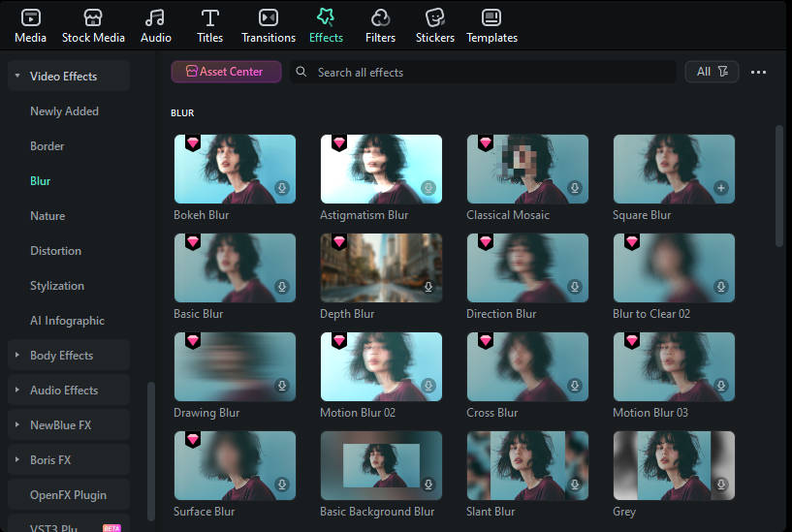
Task: Select Newly Added in sidebar
Action: 64,111
